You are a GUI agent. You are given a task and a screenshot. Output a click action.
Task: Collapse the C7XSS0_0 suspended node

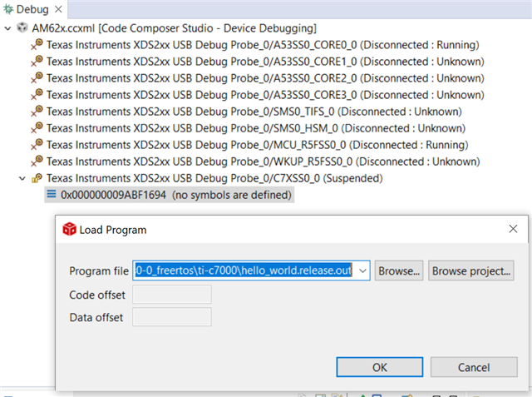coord(22,178)
